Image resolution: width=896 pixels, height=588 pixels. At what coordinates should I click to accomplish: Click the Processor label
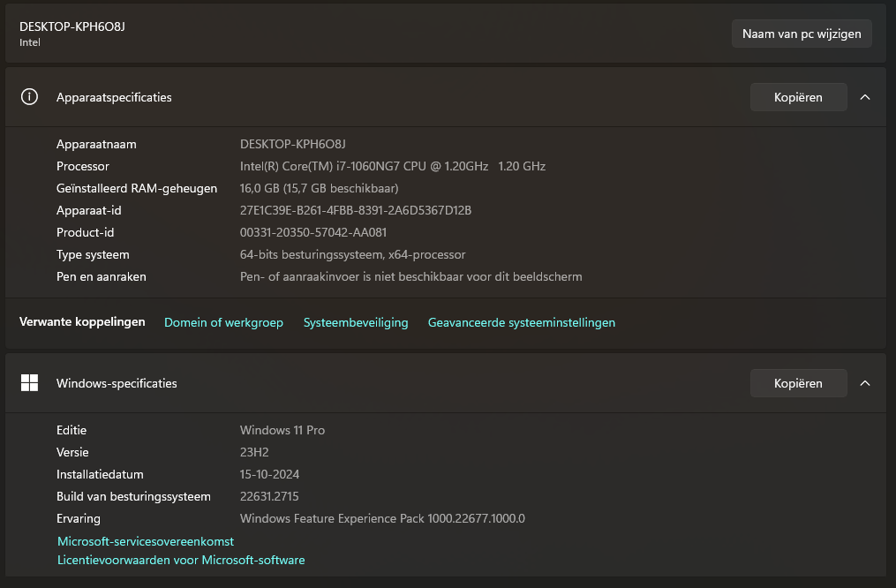(82, 166)
